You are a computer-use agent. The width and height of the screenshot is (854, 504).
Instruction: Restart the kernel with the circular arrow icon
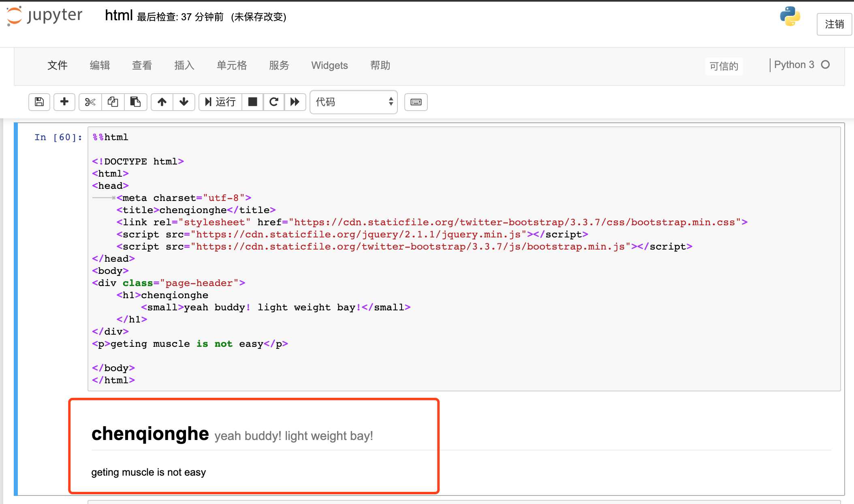pos(274,102)
